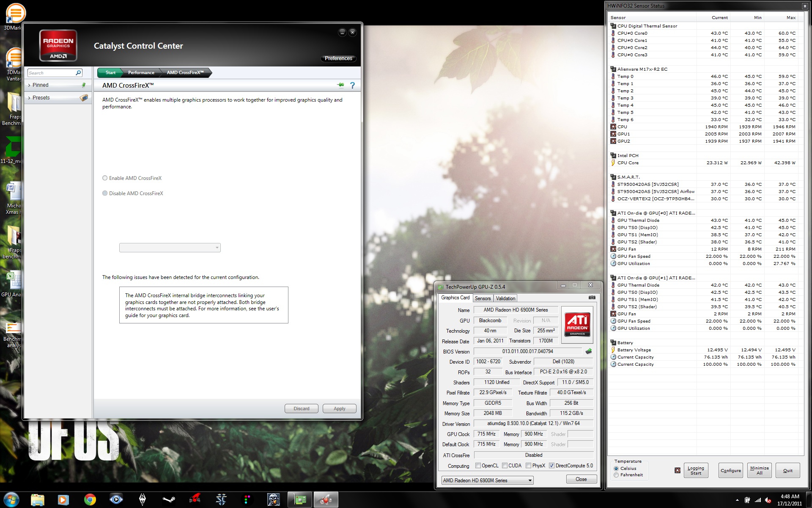Open the 3DMark Vantage desktop shortcut
This screenshot has height=508, width=812.
[14, 64]
